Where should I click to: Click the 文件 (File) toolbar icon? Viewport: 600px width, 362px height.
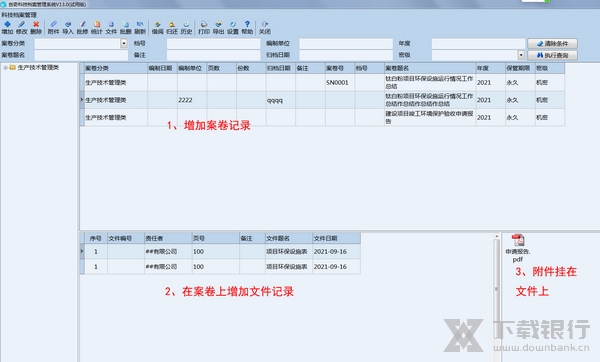coord(111,28)
